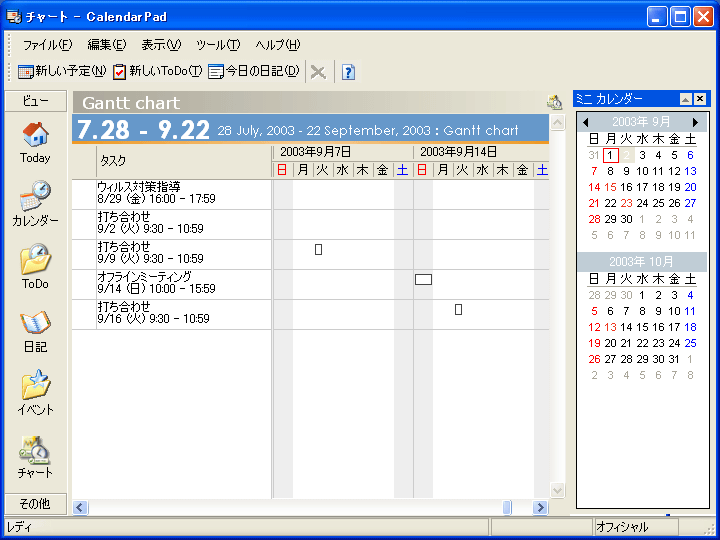Click the delete X toolbar icon

pos(318,72)
